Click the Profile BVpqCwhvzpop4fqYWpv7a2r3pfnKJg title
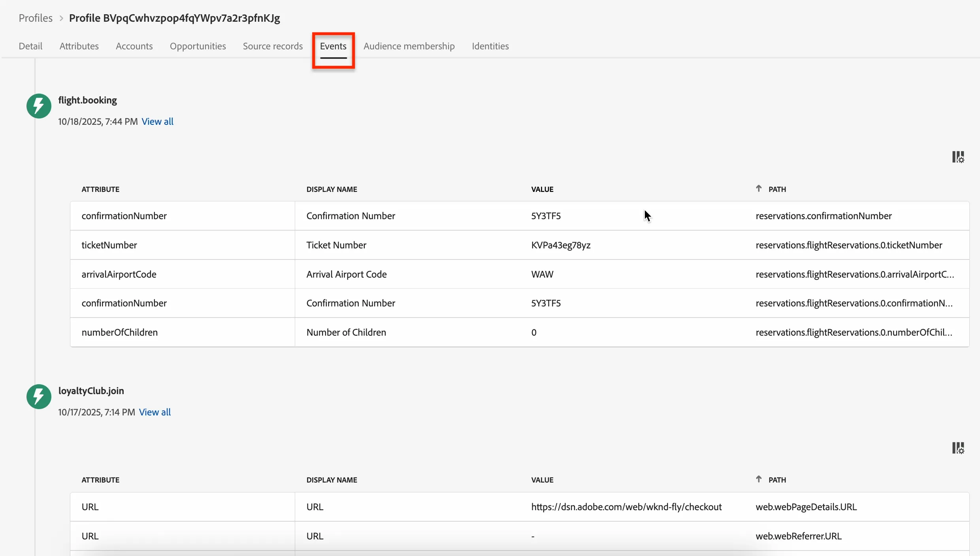The width and height of the screenshot is (980, 556). click(174, 18)
